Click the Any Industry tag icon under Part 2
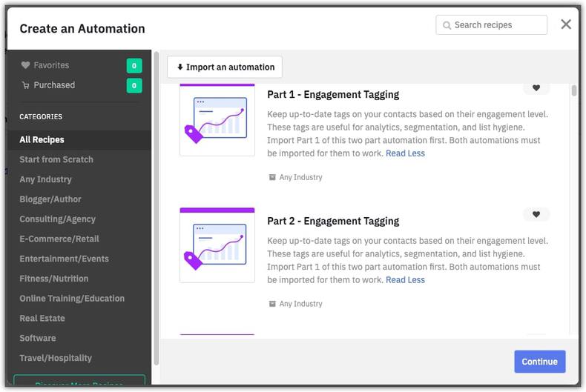 coord(272,304)
